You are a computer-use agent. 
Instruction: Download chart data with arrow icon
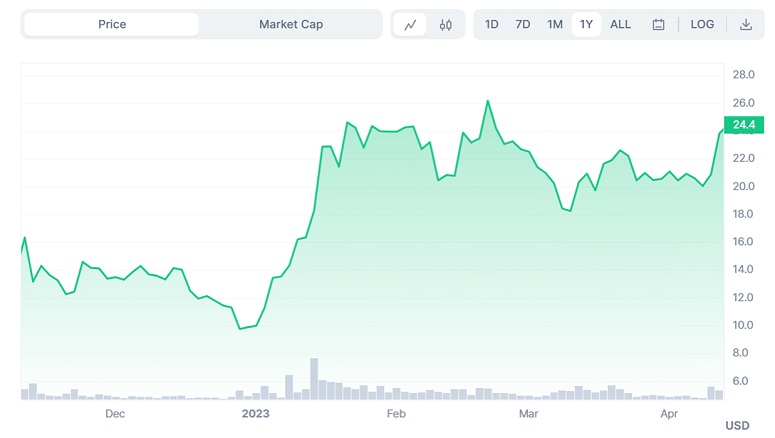(746, 25)
